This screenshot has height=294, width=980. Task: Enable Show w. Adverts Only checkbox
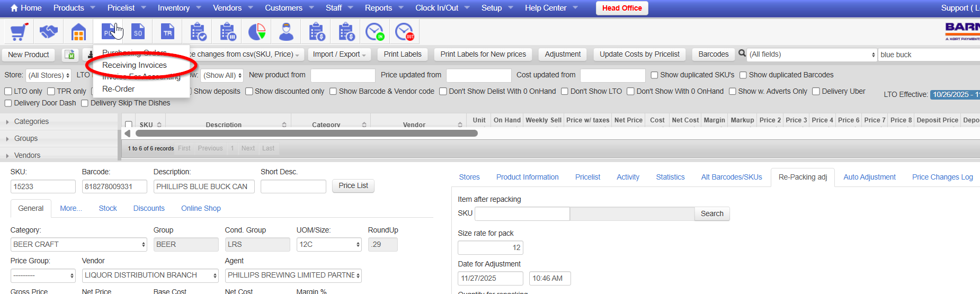point(733,91)
